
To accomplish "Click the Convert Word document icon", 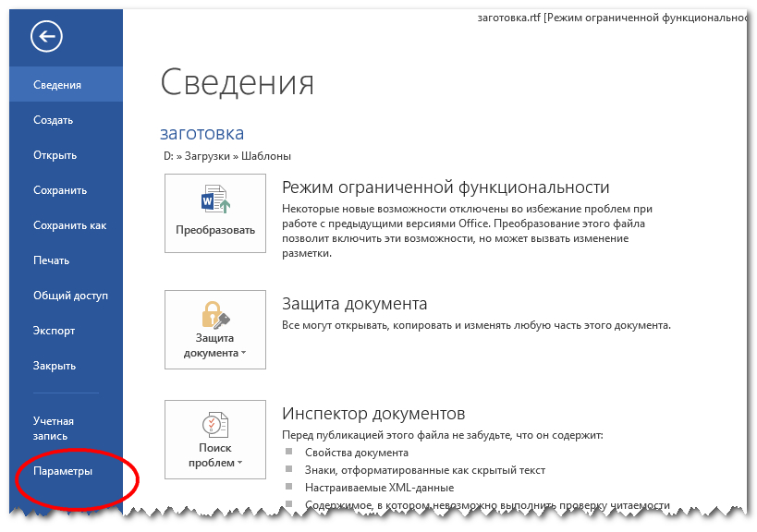I will coord(214,199).
